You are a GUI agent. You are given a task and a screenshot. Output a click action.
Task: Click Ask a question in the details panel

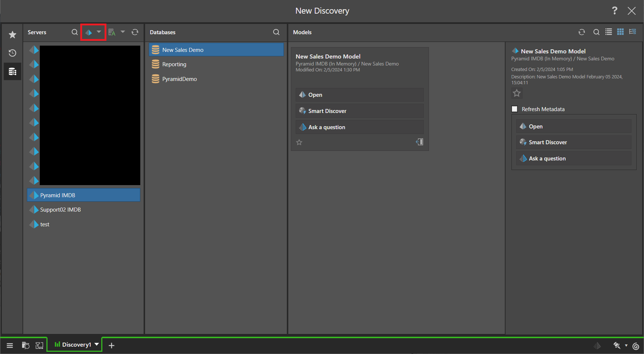[574, 159]
